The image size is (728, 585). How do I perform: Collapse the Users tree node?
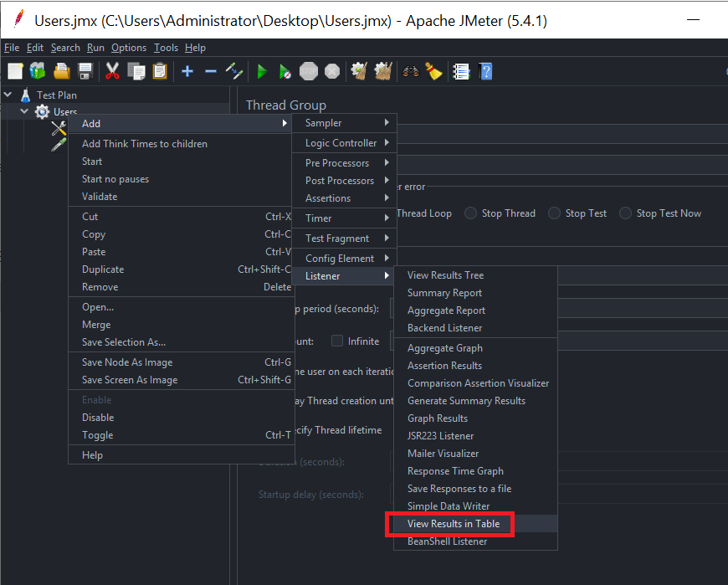click(x=24, y=111)
